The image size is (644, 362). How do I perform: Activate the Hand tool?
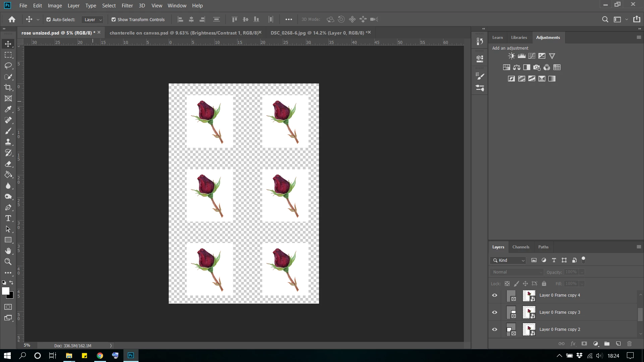pos(8,251)
